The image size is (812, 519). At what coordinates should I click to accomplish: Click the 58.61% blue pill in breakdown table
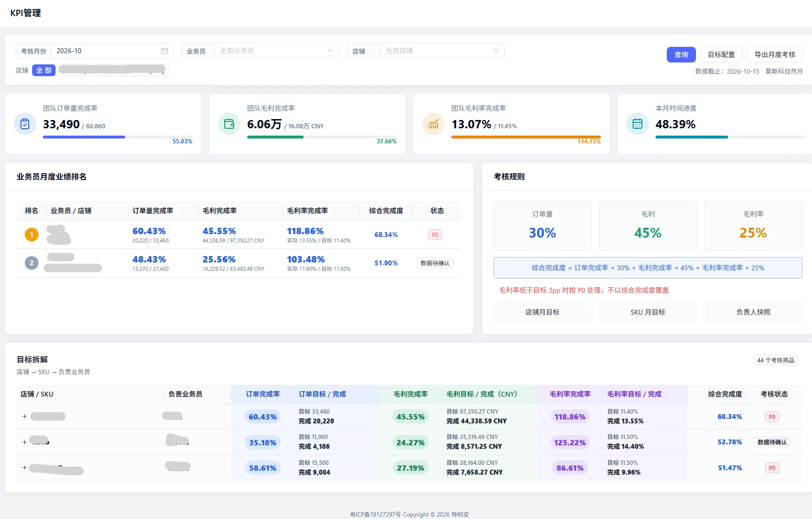coord(263,468)
